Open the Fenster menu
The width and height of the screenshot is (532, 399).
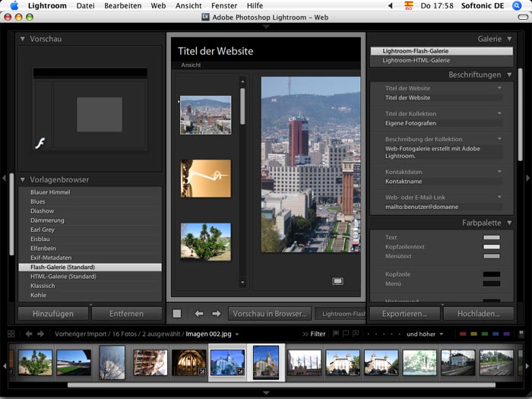tap(224, 6)
